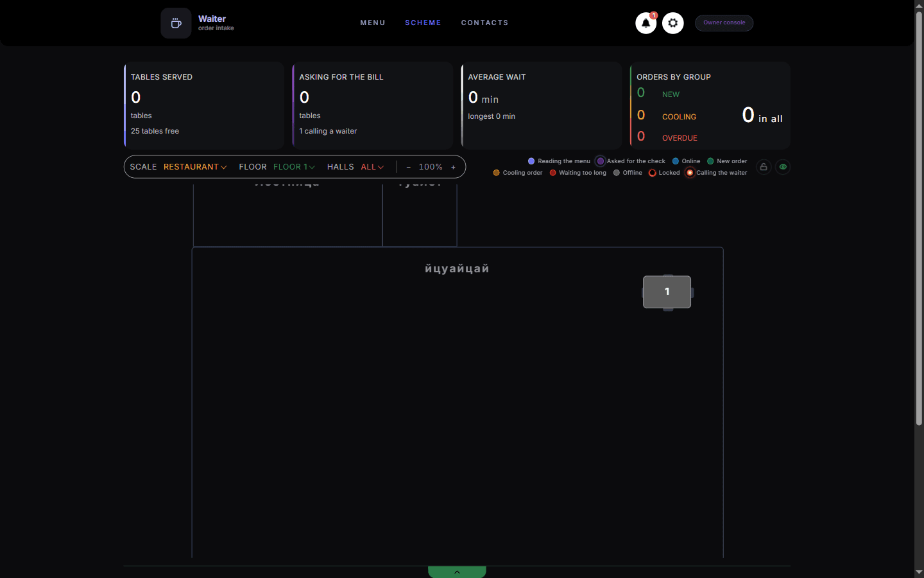Image resolution: width=924 pixels, height=578 pixels.
Task: Click the '0 in all' orders total
Action: click(762, 116)
